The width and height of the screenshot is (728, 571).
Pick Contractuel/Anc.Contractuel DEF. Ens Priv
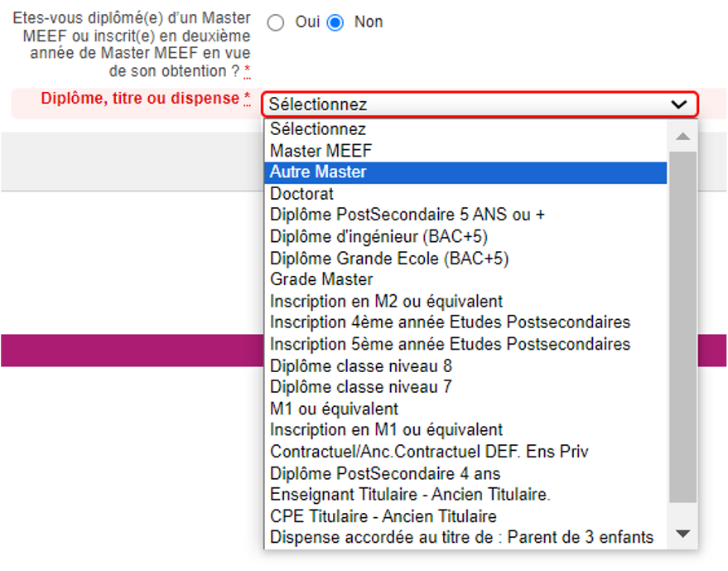point(429,452)
